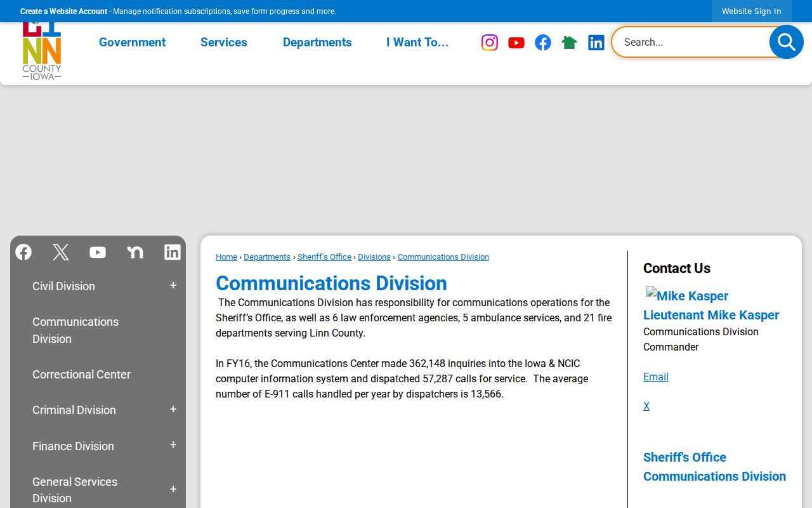Viewport: 812px width, 508px height.
Task: Expand the Civil Division submenu
Action: click(x=173, y=286)
